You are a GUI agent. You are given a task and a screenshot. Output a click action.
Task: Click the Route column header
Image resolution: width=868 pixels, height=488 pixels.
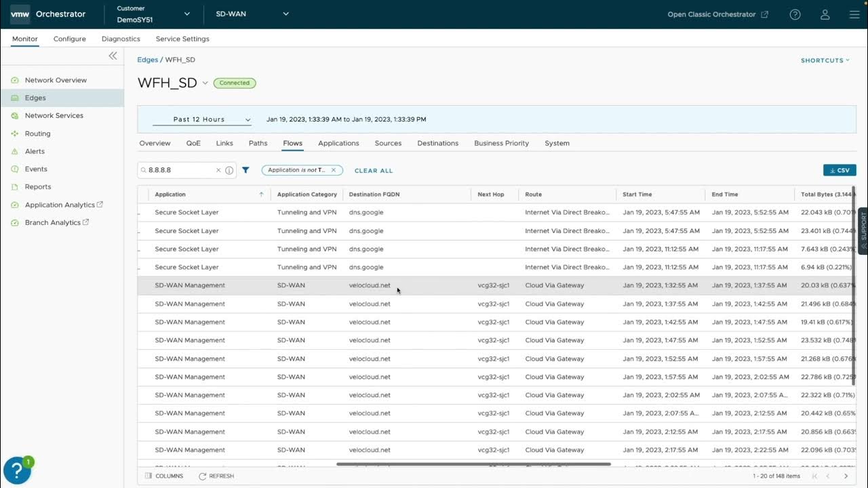click(x=534, y=195)
